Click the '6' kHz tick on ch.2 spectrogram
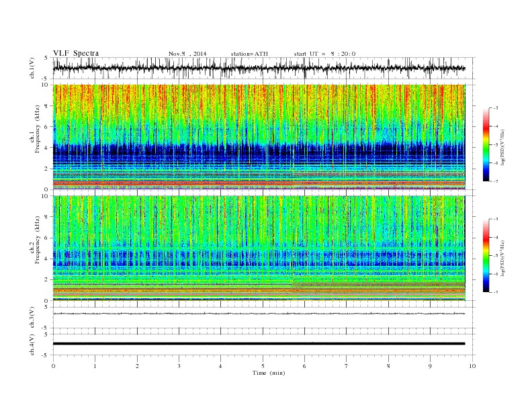 [x=47, y=238]
